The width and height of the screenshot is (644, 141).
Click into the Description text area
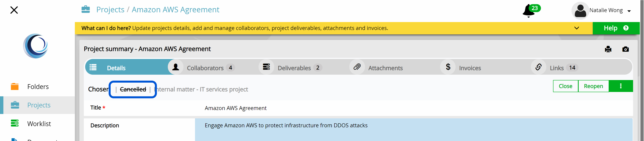tap(414, 130)
